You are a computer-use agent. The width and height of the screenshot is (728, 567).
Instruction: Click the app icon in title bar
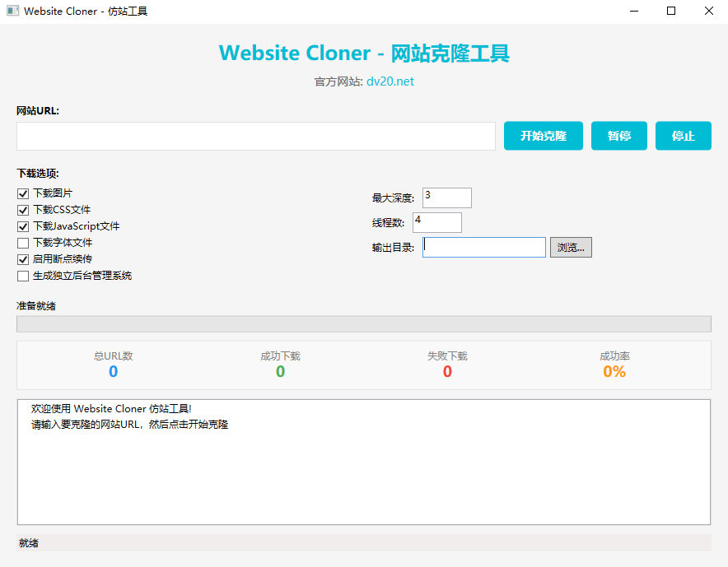pos(12,12)
